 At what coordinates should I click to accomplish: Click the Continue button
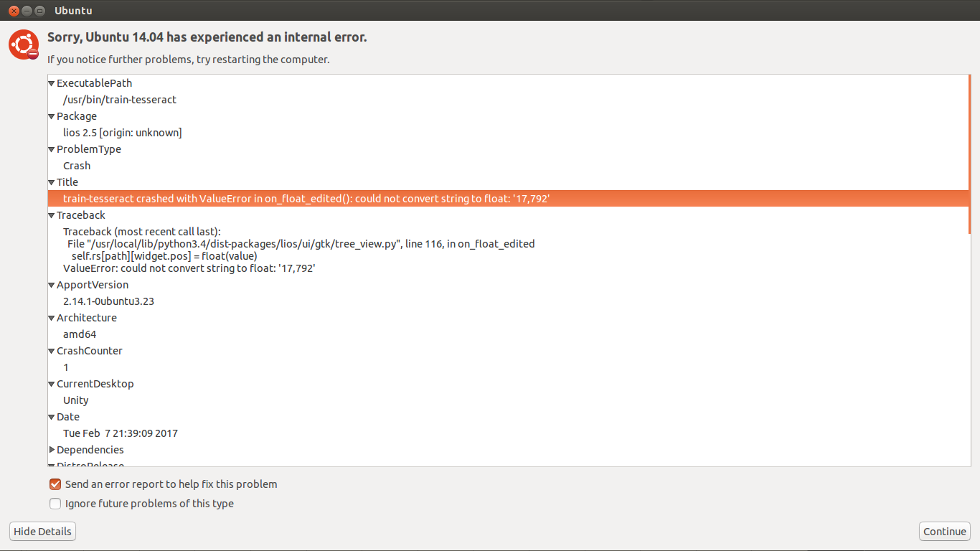coord(944,532)
